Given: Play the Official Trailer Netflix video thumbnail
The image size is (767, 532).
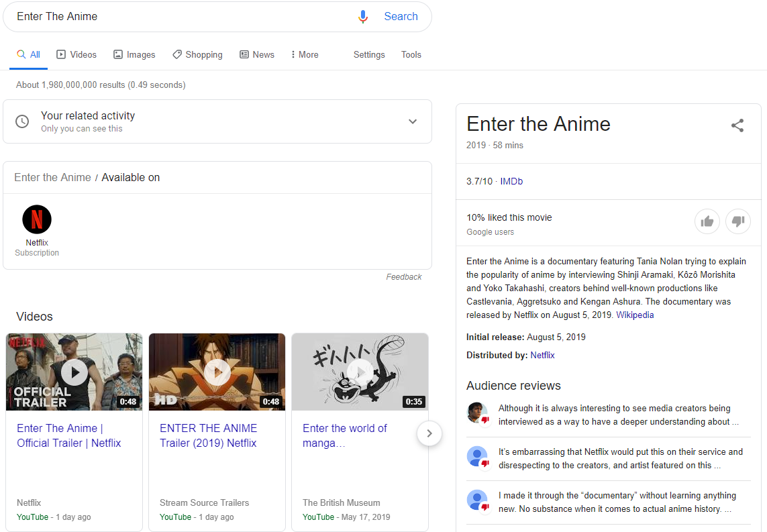Looking at the screenshot, I should 74,372.
